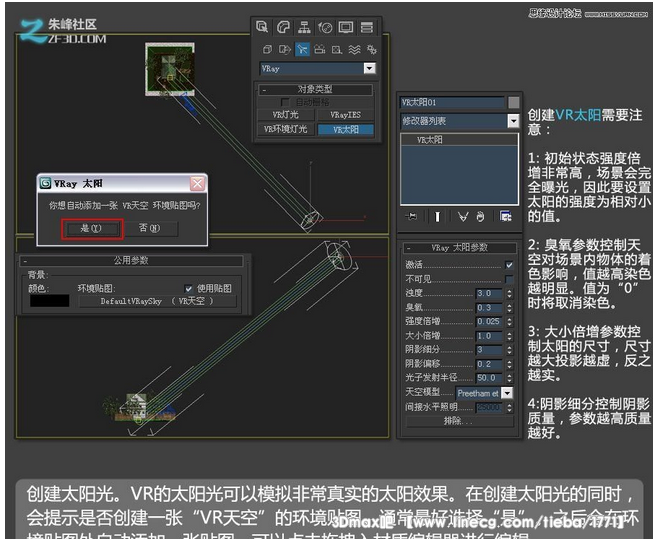Viewport: 653px width, 539px height.
Task: Click the 光子发射半径 value field
Action: point(489,378)
